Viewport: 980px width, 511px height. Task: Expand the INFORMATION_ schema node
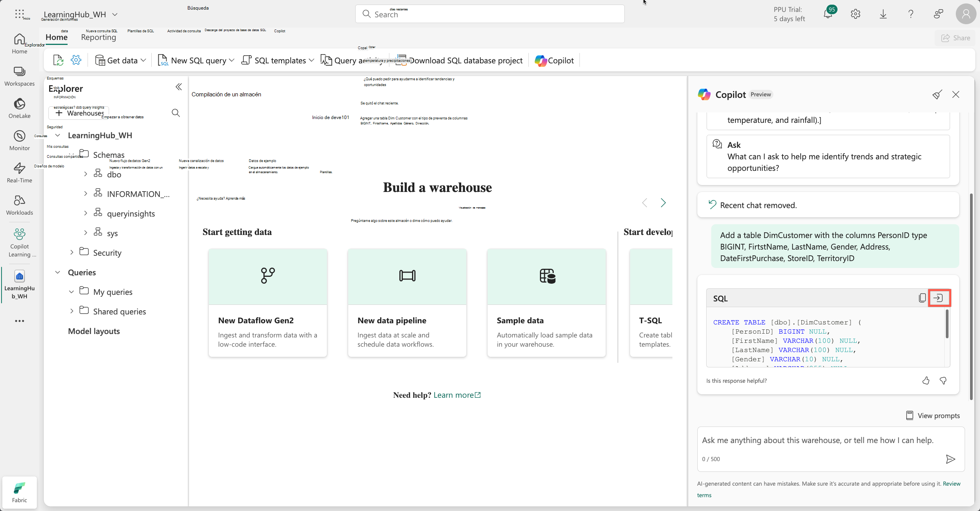click(x=85, y=193)
